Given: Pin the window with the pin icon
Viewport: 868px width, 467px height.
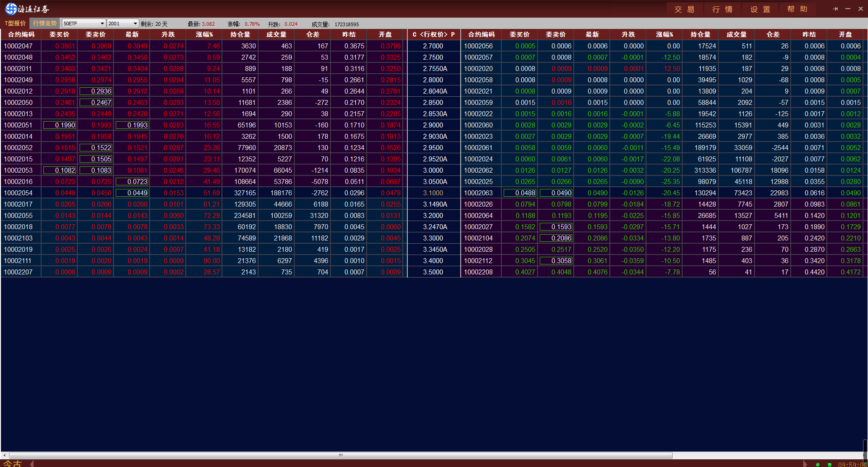Looking at the screenshot, I should (x=835, y=9).
